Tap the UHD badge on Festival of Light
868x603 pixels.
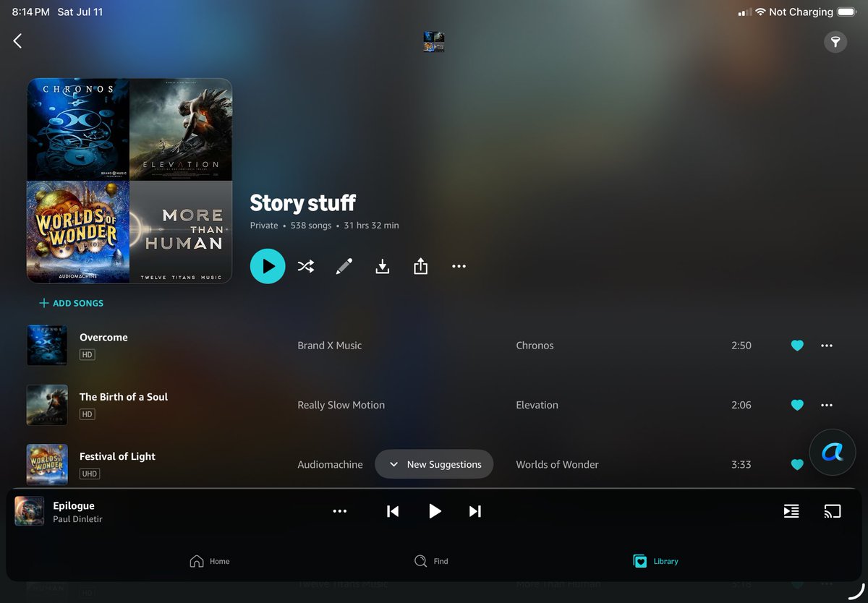[89, 474]
